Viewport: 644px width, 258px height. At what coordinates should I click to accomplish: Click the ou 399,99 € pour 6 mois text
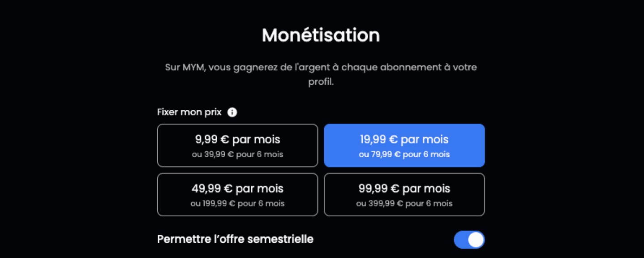[x=404, y=203]
